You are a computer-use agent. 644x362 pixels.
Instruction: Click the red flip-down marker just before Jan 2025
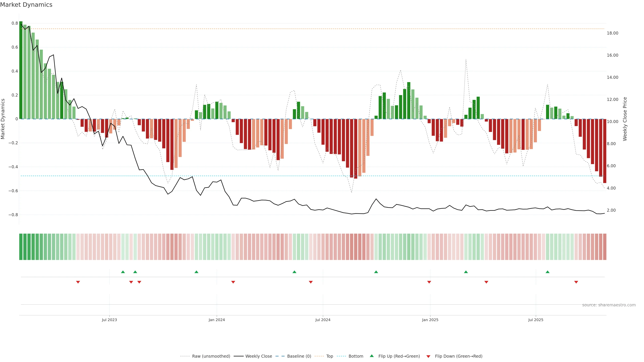point(429,282)
